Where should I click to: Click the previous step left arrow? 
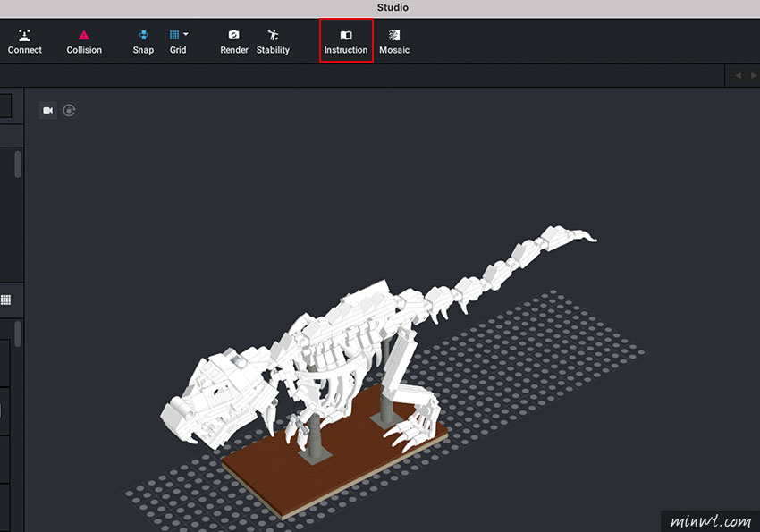(x=738, y=76)
